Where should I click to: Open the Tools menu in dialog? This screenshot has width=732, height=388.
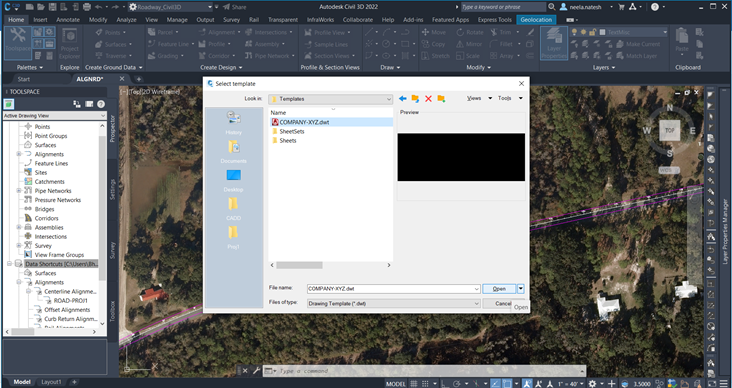(x=510, y=99)
